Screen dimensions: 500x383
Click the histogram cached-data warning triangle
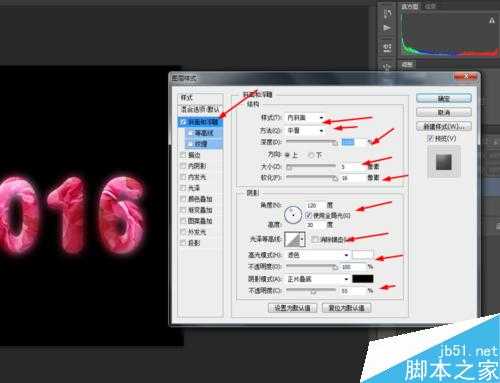pos(492,21)
